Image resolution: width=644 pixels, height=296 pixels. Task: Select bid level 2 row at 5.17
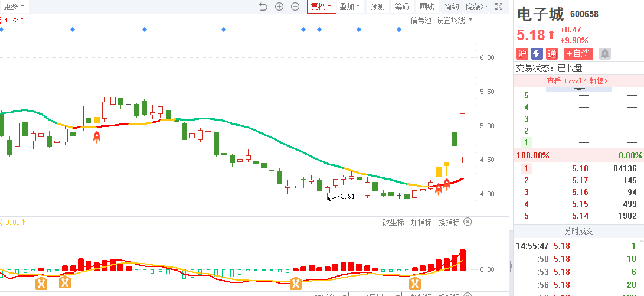coord(578,180)
